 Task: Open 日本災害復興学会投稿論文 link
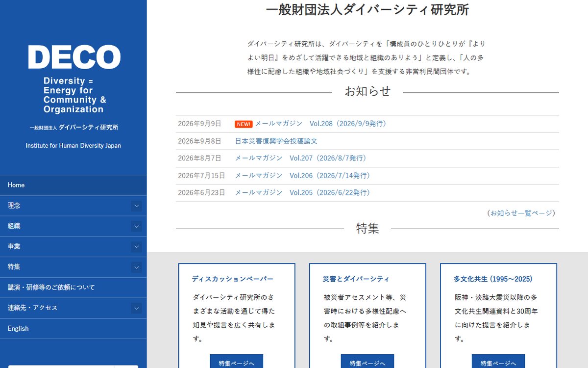276,141
